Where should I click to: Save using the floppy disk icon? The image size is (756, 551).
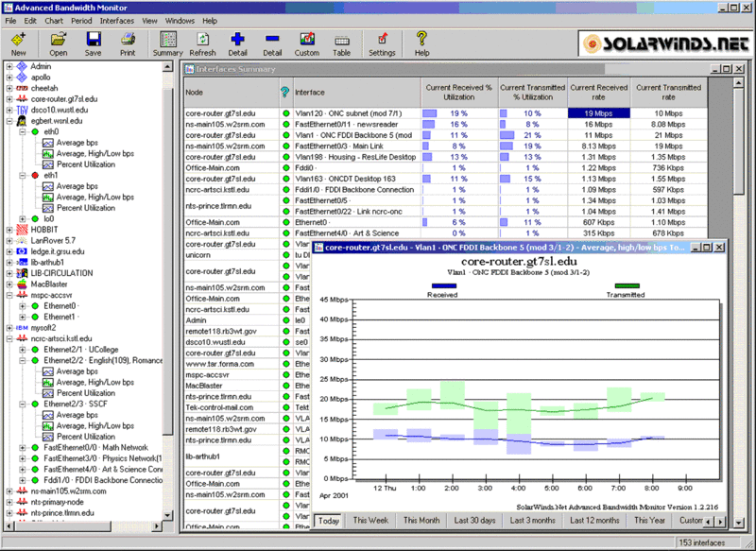click(93, 40)
